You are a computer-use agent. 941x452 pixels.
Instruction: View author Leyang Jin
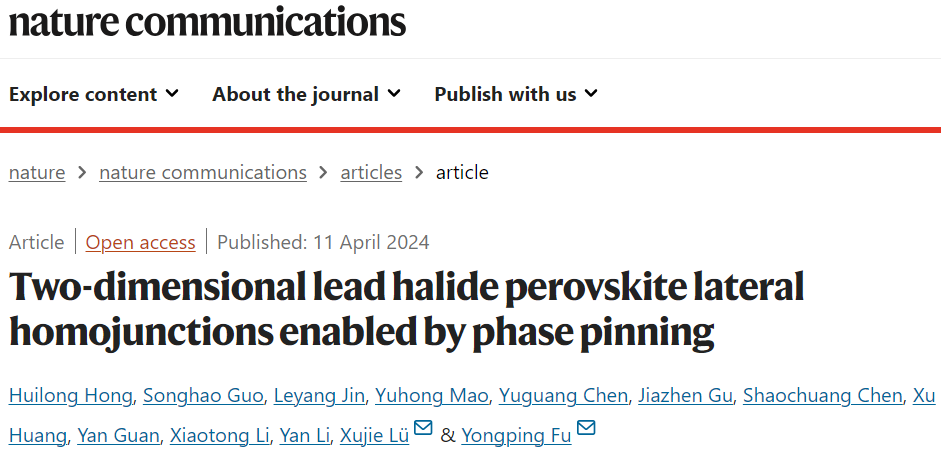(x=319, y=396)
